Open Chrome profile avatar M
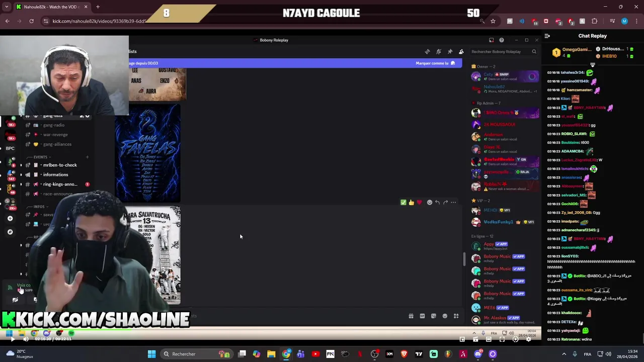644x362 pixels. (624, 21)
